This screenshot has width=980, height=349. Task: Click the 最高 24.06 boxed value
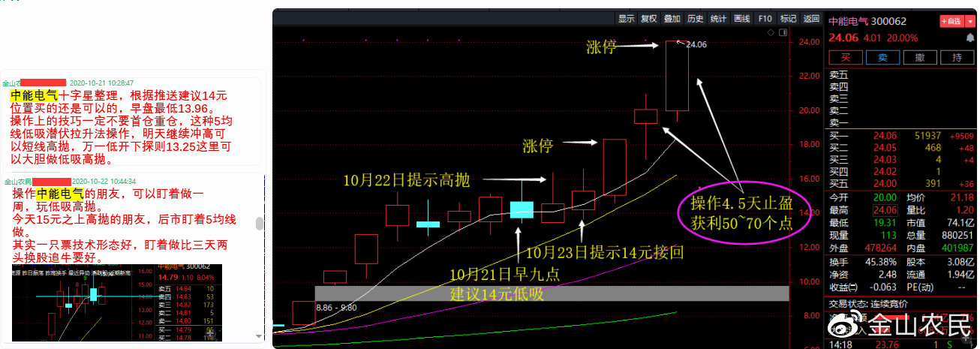point(884,210)
